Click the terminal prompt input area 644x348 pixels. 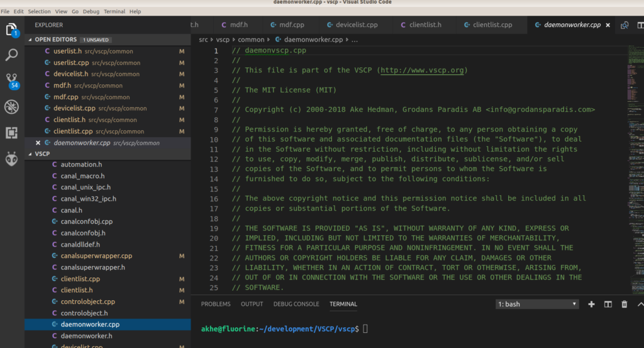point(365,328)
